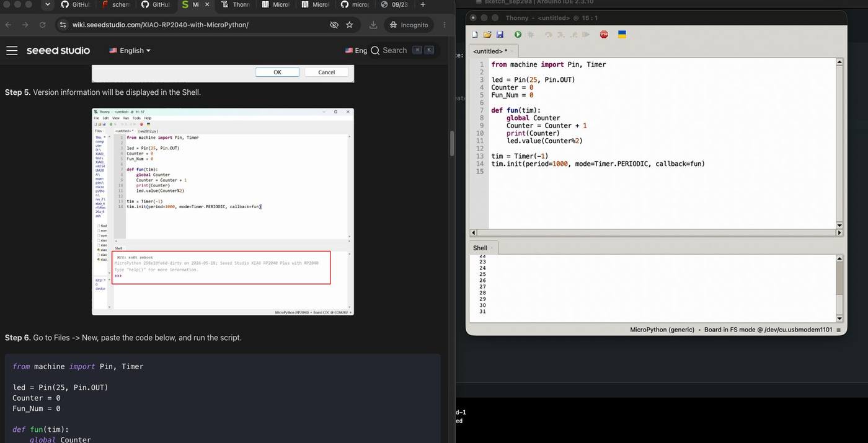The height and width of the screenshot is (443, 868).
Task: Click editor horizontal scrollbar left arrow
Action: [x=473, y=233]
